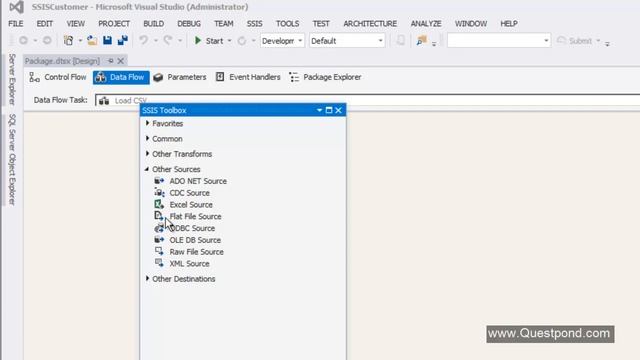The image size is (640, 360).
Task: Expand the Other Destinations group
Action: (x=147, y=279)
